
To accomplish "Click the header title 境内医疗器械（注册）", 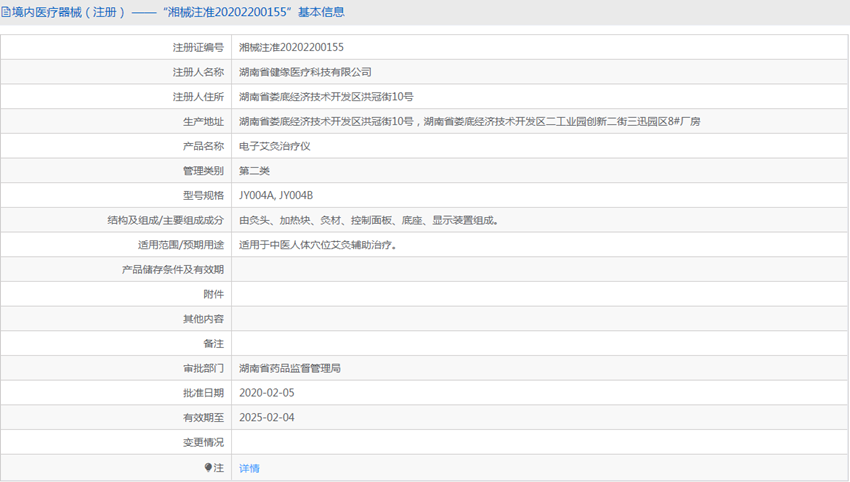I will pos(68,12).
